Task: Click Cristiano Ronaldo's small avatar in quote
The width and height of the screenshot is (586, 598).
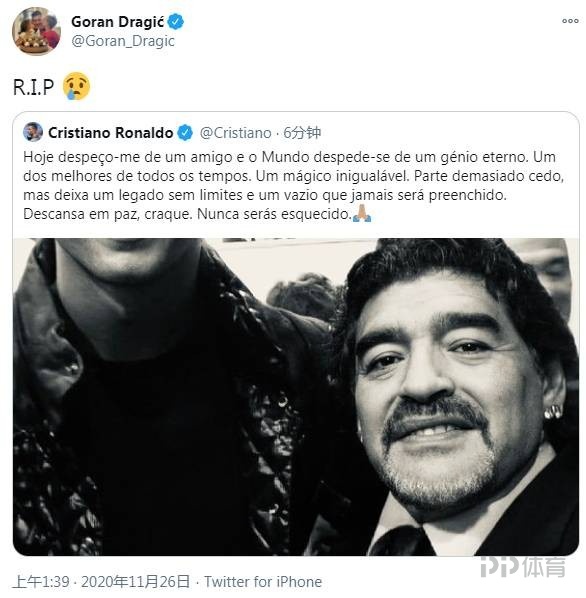Action: pyautogui.click(x=33, y=132)
